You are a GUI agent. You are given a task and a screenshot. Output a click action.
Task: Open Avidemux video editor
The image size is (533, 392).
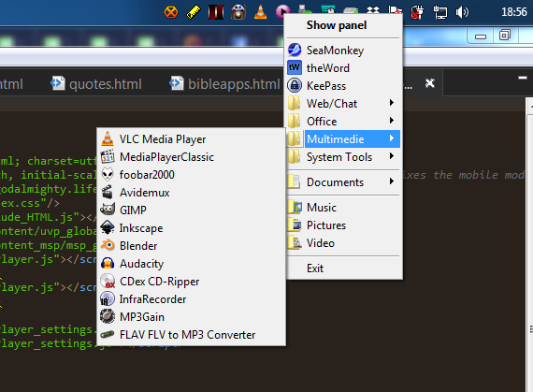(191, 193)
